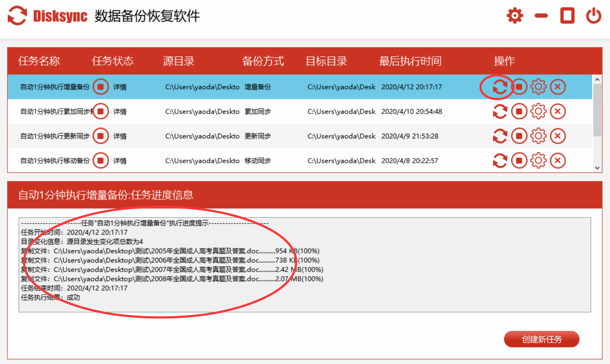Click the time 2020/4/10 20:54:48

pos(411,112)
